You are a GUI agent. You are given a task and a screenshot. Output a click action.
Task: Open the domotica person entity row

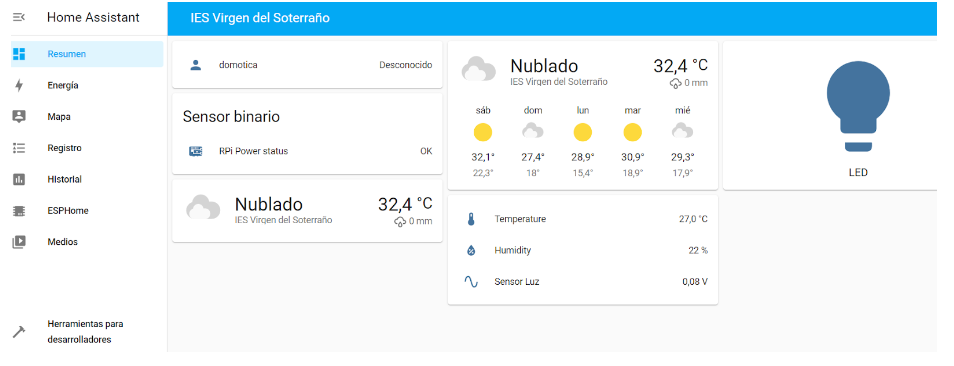coord(307,64)
